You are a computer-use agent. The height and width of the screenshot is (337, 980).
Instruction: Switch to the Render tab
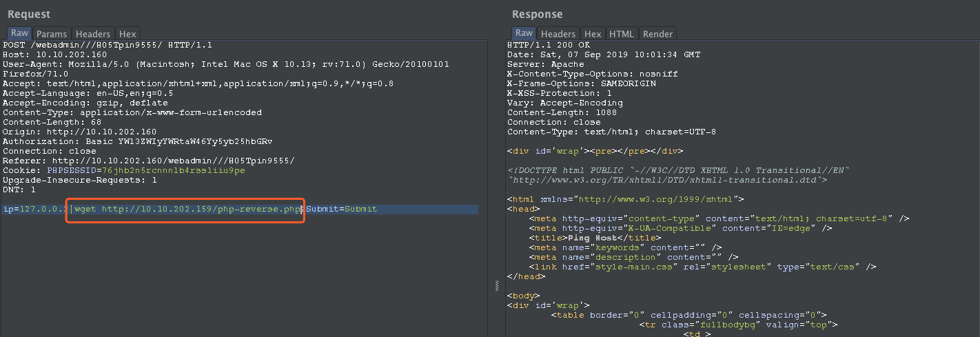coord(657,34)
